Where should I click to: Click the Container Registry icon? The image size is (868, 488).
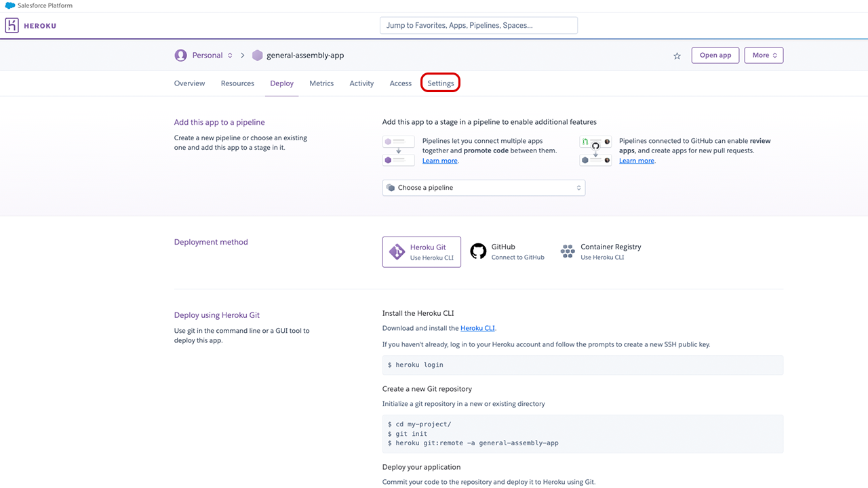568,251
